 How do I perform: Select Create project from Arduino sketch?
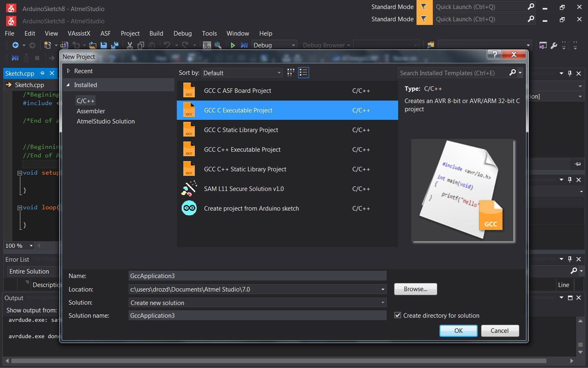[x=287, y=208]
